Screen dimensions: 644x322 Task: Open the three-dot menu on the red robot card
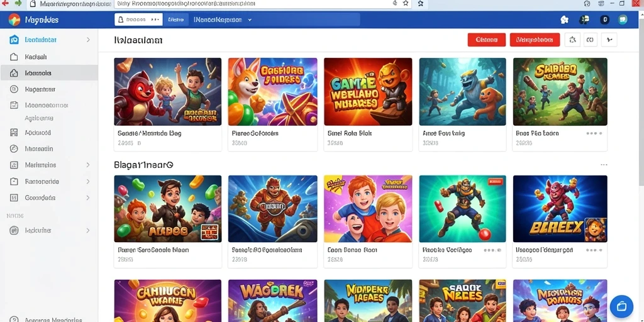tap(594, 250)
